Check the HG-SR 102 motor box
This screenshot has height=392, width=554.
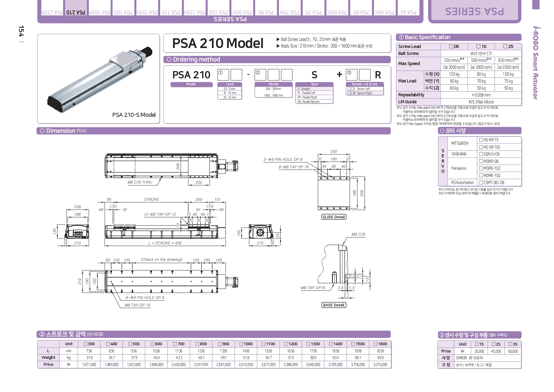tap(481, 147)
